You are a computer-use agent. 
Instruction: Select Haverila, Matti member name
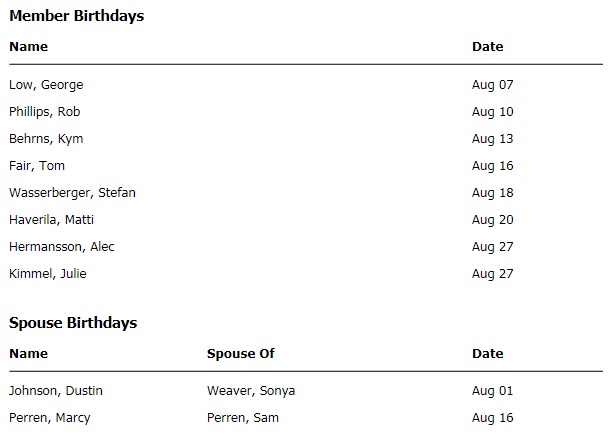pos(51,220)
